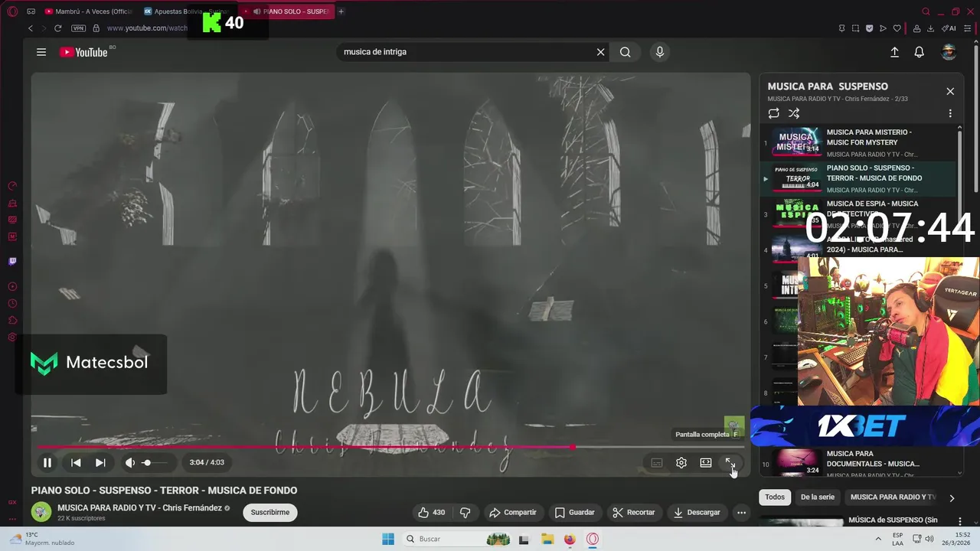Pause the video with the pause button
This screenshot has height=551, width=980.
point(47,462)
